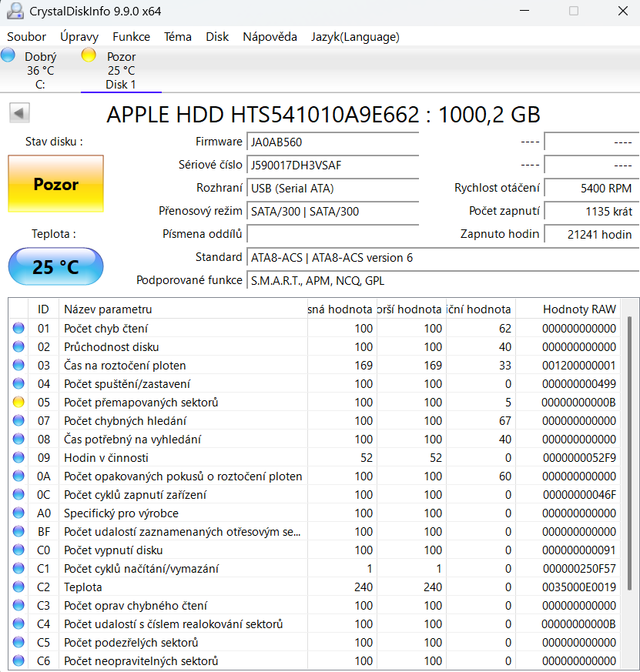Click the yellow Pozor health status button

[x=55, y=184]
